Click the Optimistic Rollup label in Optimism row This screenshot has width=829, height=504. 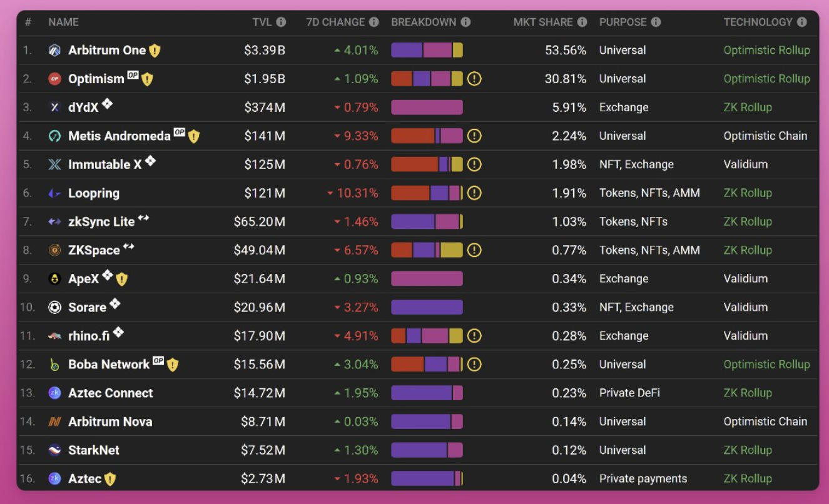[x=767, y=79]
